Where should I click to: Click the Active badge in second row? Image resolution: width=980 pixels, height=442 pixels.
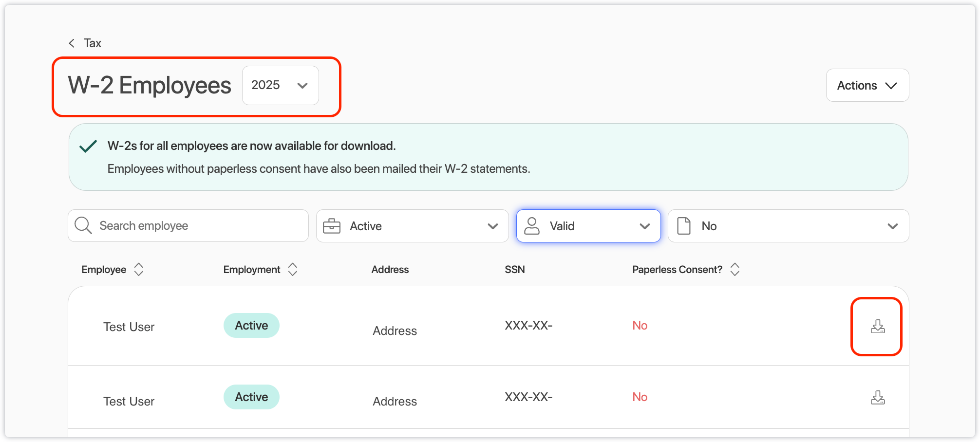click(251, 397)
